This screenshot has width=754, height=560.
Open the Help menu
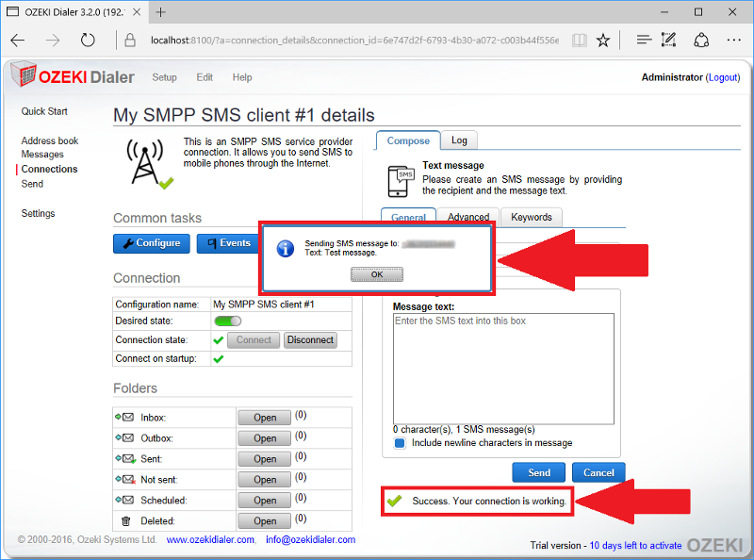coord(242,77)
